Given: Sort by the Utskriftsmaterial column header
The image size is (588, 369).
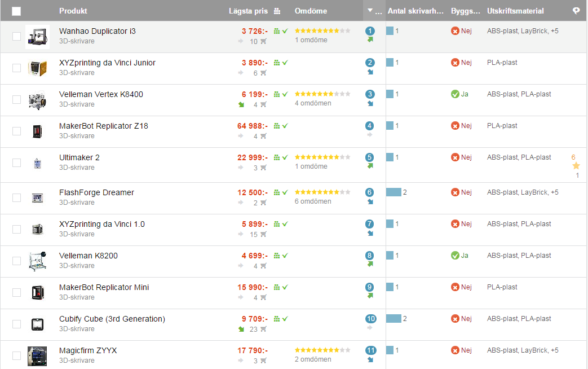Looking at the screenshot, I should pos(515,11).
